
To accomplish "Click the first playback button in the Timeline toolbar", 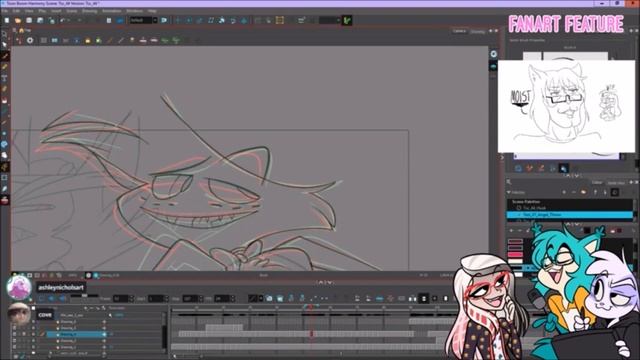I will point(42,299).
